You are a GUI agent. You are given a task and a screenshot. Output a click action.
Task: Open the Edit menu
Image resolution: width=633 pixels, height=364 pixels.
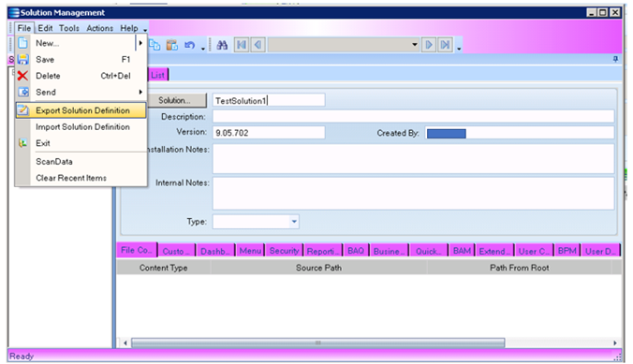pyautogui.click(x=45, y=28)
